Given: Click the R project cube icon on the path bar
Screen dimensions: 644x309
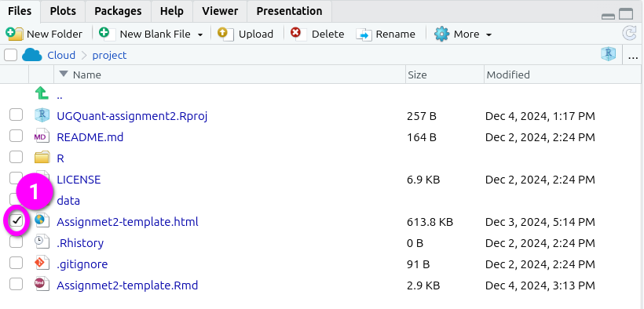Looking at the screenshot, I should [x=609, y=54].
